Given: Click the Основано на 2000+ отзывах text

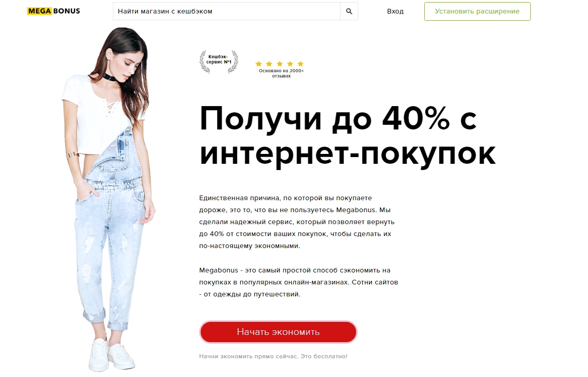Looking at the screenshot, I should pos(281,73).
